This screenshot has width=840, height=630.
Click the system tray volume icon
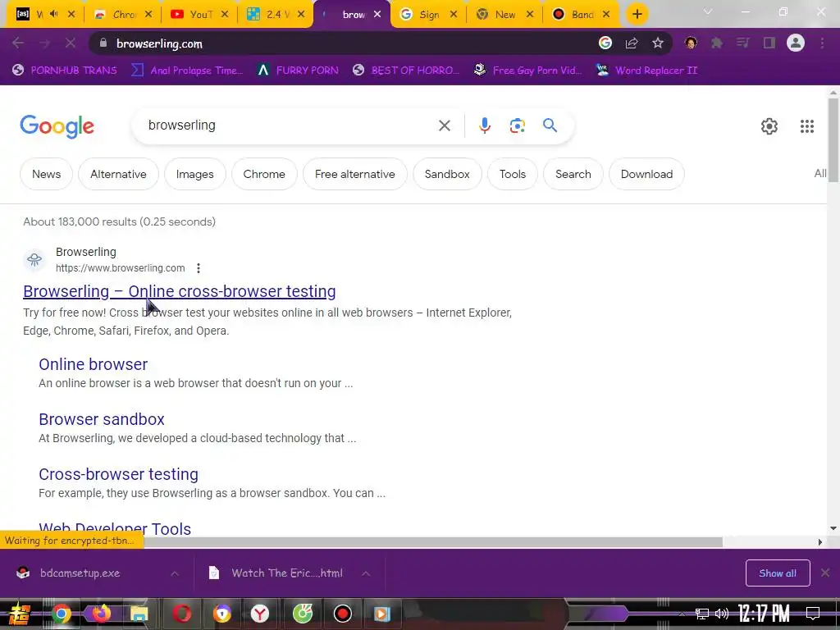[x=722, y=614]
